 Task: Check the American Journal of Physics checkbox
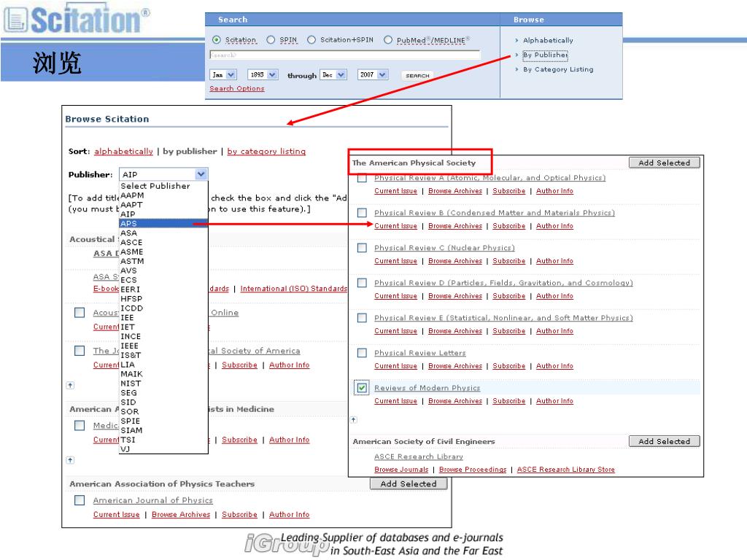click(x=80, y=500)
